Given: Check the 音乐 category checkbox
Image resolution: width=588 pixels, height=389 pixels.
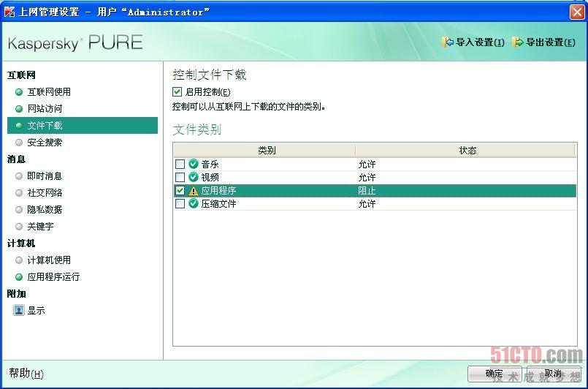Looking at the screenshot, I should point(180,164).
